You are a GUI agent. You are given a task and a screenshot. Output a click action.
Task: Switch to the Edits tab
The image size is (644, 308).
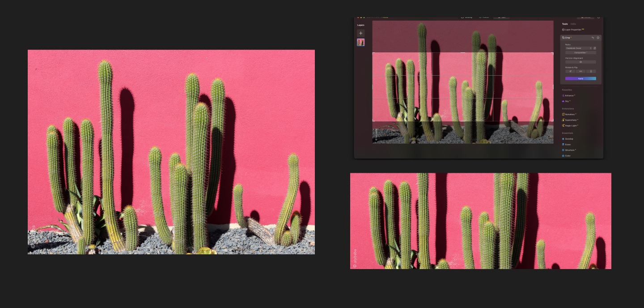573,24
